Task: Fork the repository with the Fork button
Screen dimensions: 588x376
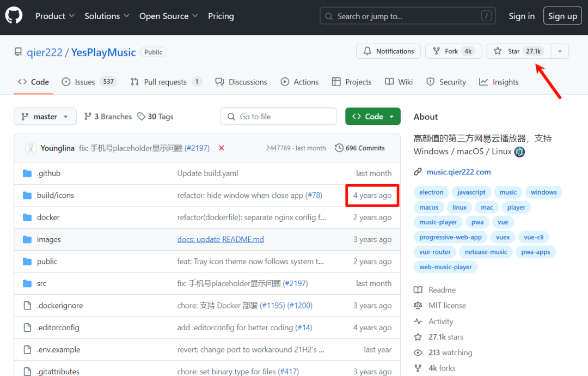Action: 454,51
